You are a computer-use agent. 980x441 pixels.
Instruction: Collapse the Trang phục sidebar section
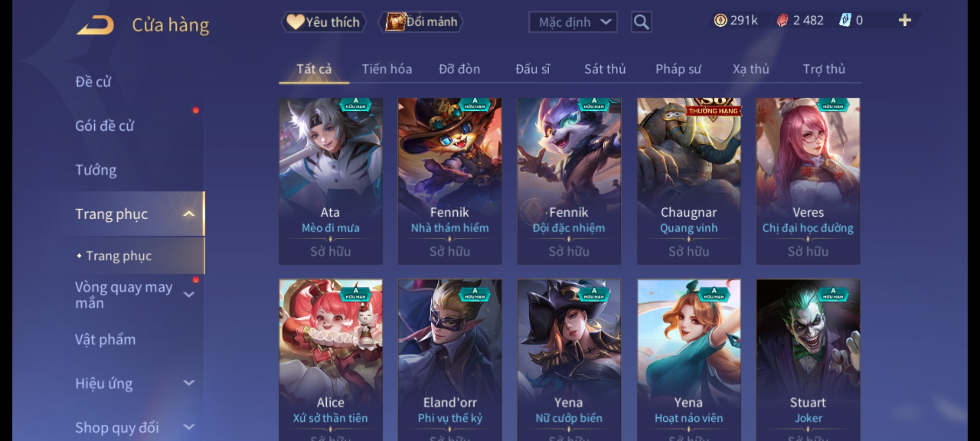click(189, 214)
